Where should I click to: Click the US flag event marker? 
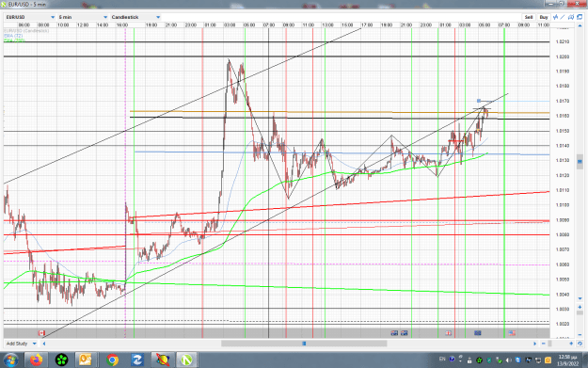[512, 333]
